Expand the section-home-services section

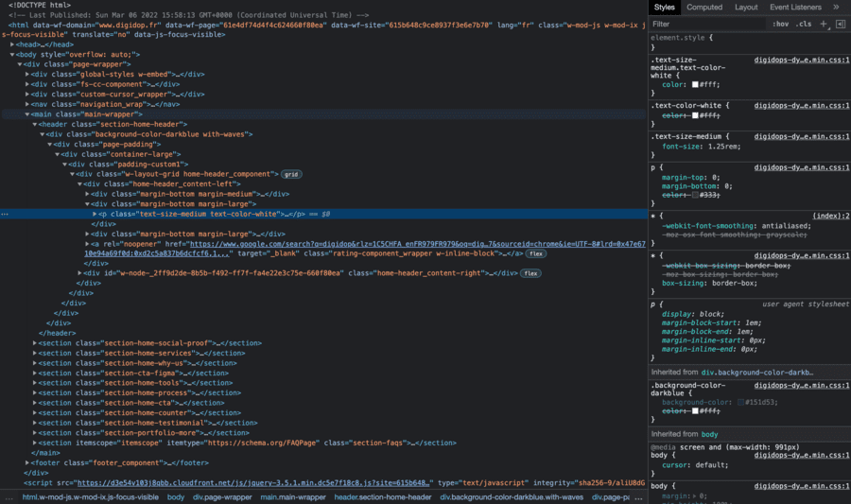click(x=35, y=354)
